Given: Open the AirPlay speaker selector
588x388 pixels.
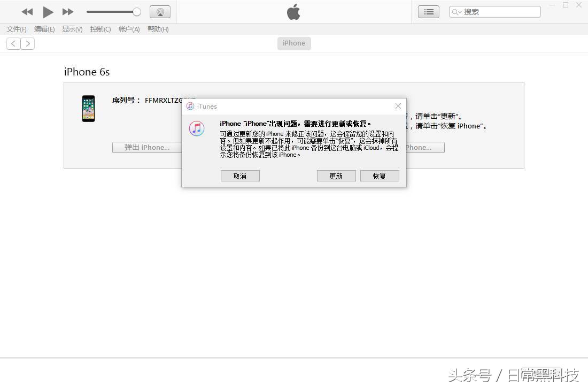Looking at the screenshot, I should click(x=160, y=11).
